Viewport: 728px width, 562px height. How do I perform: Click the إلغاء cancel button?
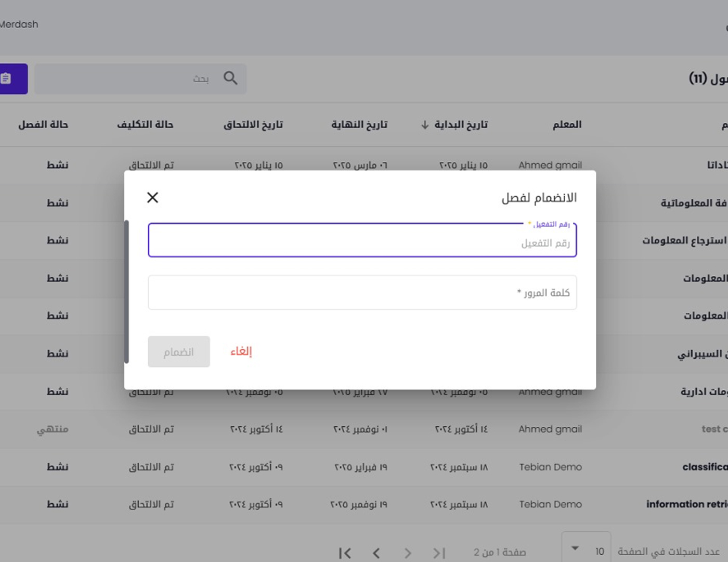[x=241, y=351]
